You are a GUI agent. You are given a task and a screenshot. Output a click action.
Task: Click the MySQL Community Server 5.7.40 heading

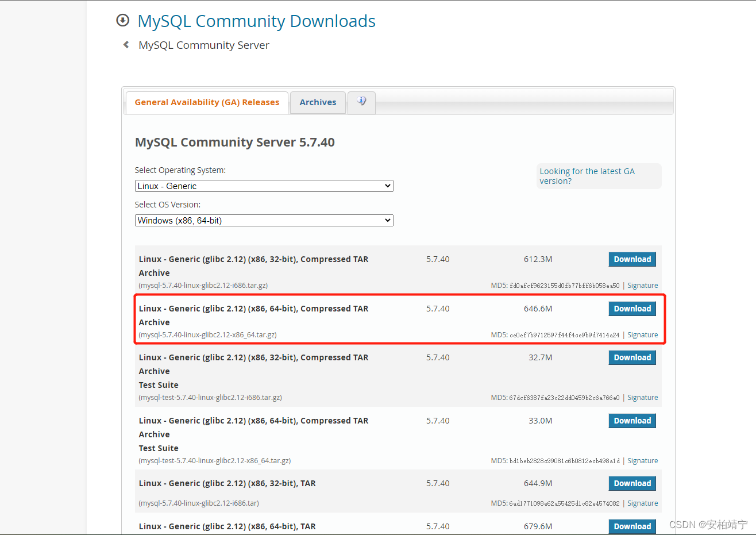(234, 143)
